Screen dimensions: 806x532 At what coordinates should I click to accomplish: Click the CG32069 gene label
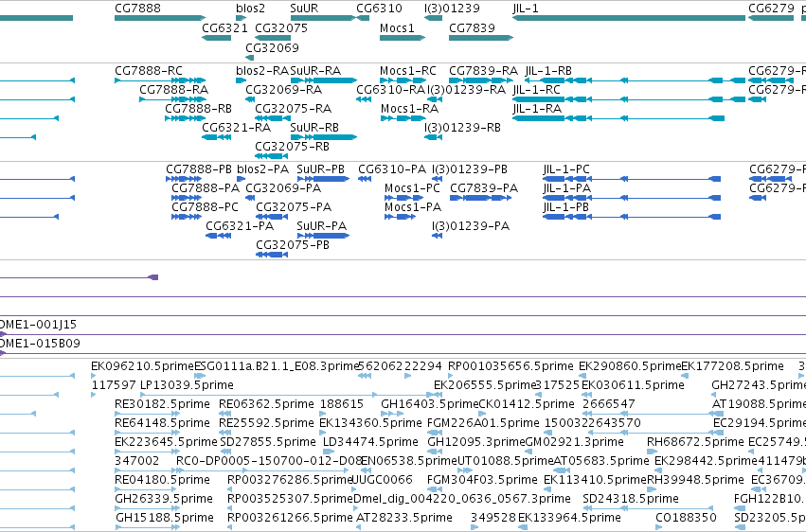[272, 47]
